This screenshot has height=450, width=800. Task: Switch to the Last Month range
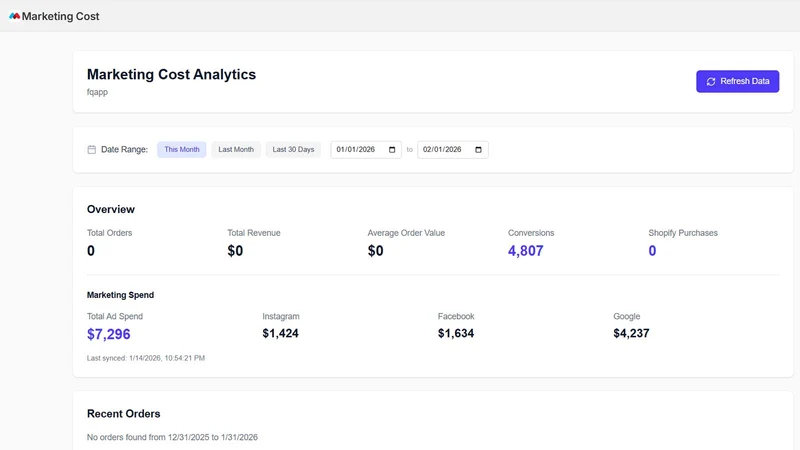click(236, 149)
